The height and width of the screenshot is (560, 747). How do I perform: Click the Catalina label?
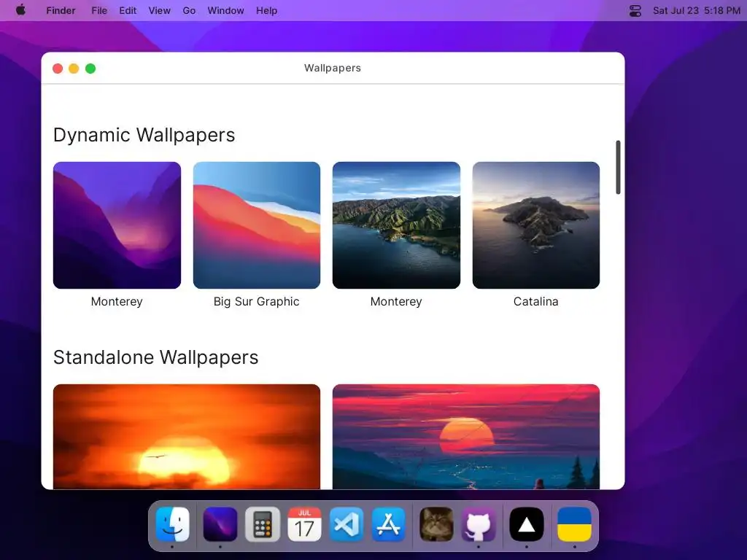click(536, 301)
